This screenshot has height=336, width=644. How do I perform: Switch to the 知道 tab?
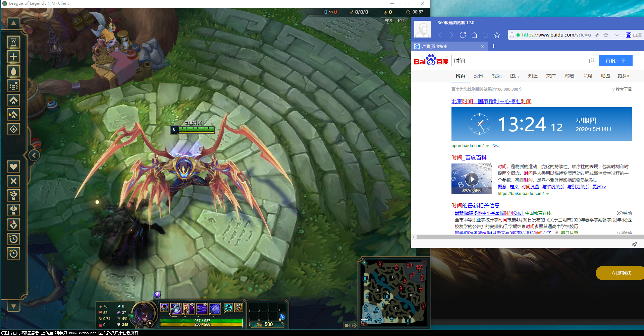point(533,76)
